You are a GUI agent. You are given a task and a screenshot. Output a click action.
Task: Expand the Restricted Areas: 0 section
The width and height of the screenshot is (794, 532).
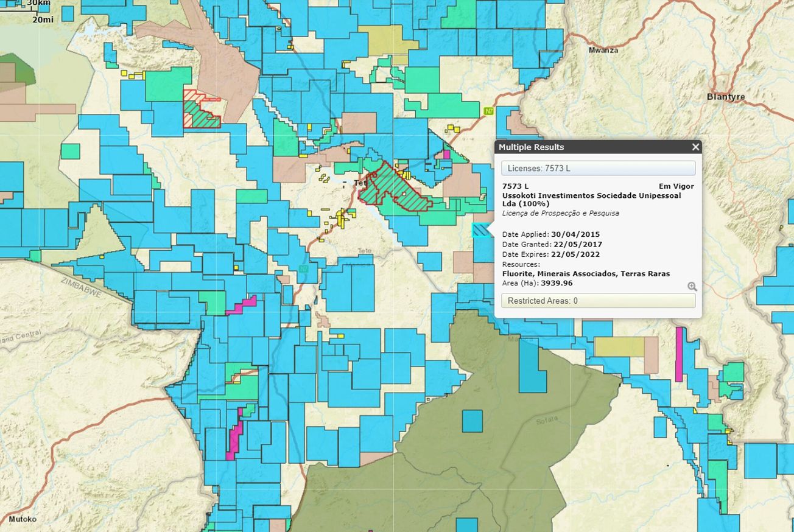coord(599,300)
